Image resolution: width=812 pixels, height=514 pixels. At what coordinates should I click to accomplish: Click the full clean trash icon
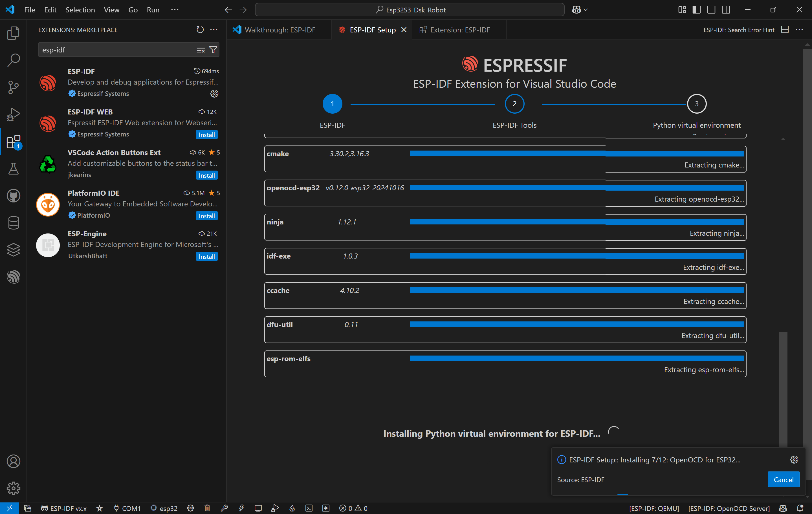tap(207, 508)
